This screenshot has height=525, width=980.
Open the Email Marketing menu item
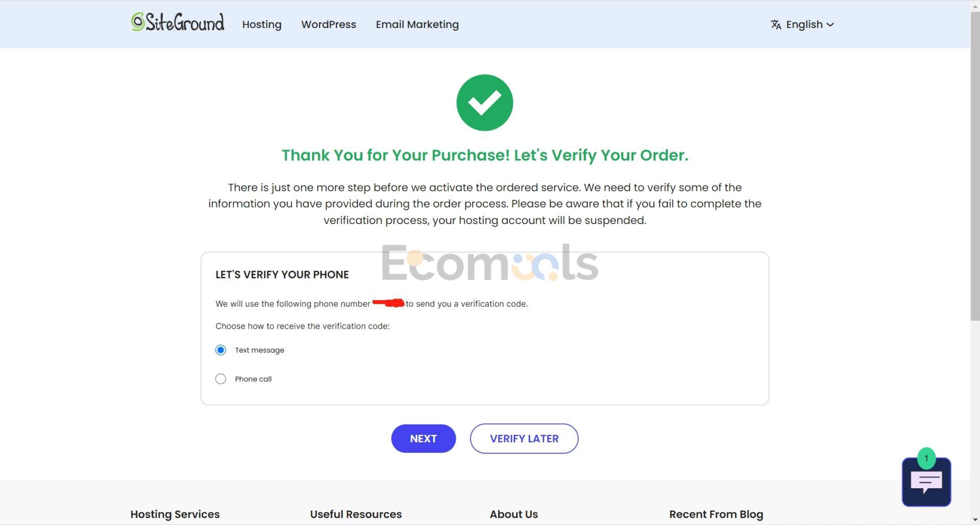pos(418,24)
